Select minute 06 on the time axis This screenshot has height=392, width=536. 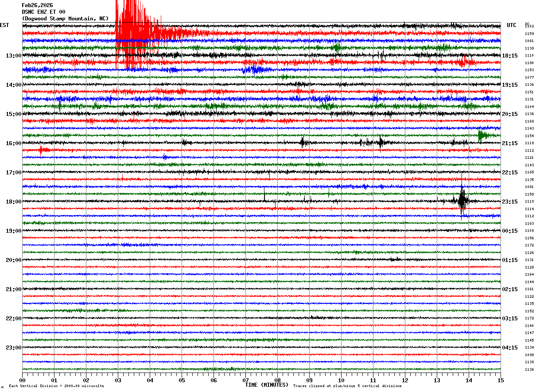(x=214, y=380)
